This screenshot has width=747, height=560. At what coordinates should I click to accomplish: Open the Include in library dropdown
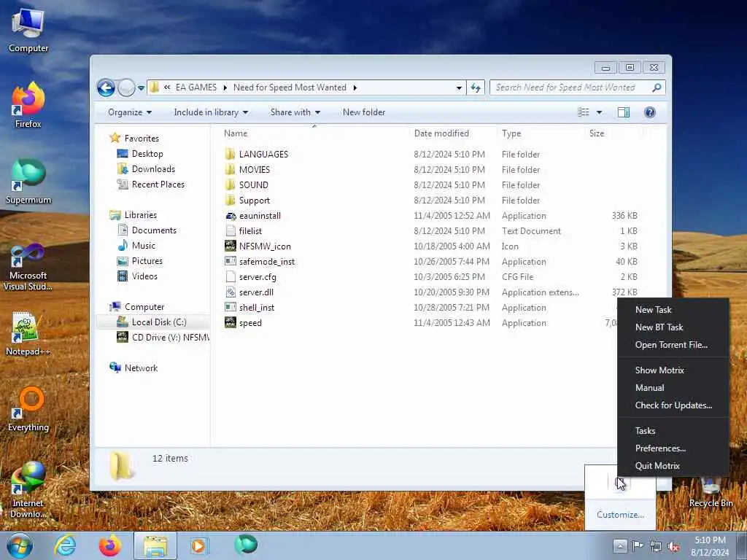[211, 112]
